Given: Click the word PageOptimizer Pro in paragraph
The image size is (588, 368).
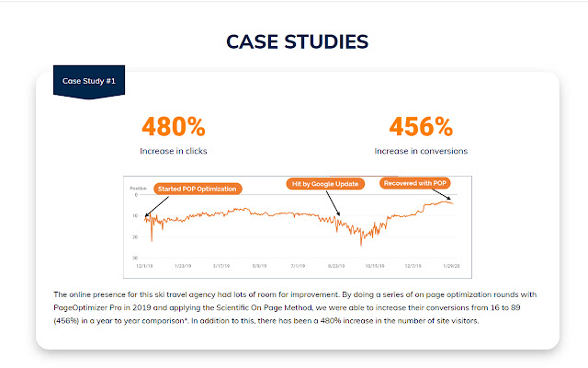Looking at the screenshot, I should [92, 305].
